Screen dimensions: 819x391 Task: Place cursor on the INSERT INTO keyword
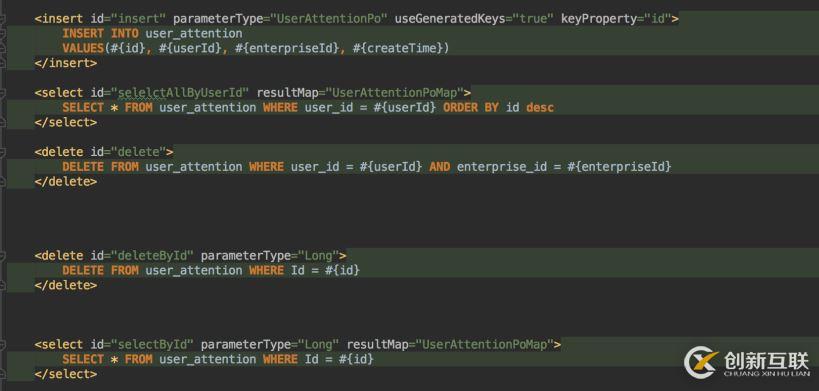click(100, 34)
